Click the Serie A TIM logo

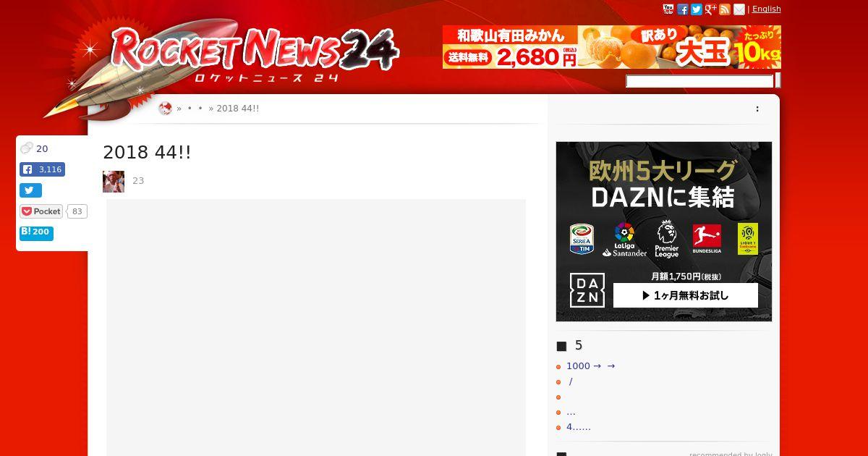pyautogui.click(x=582, y=239)
